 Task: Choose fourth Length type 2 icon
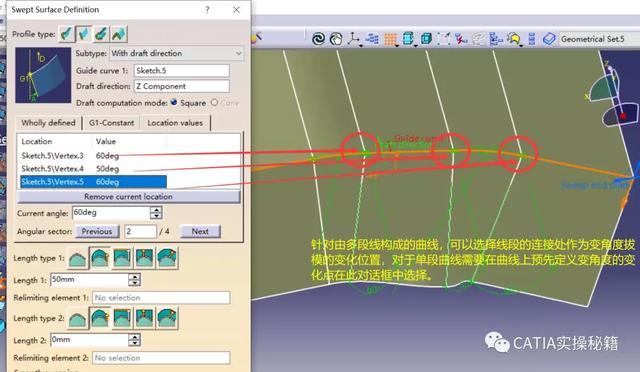coord(144,318)
